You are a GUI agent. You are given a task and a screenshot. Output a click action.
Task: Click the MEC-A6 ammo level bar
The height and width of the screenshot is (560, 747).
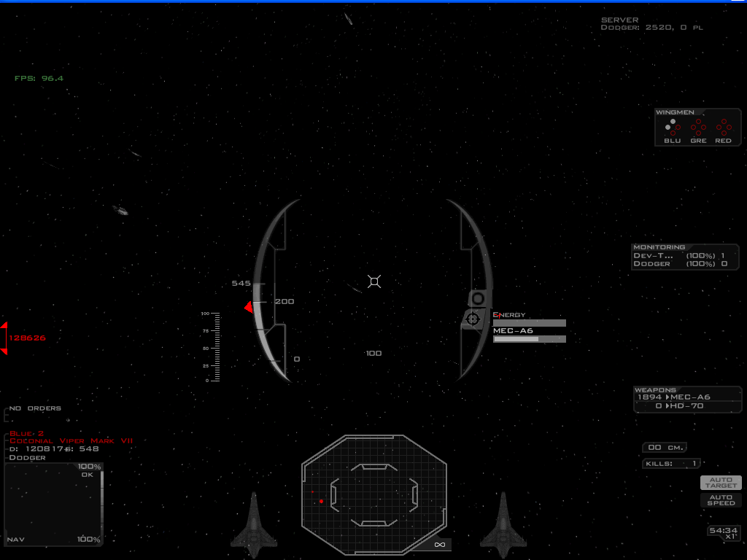click(530, 339)
